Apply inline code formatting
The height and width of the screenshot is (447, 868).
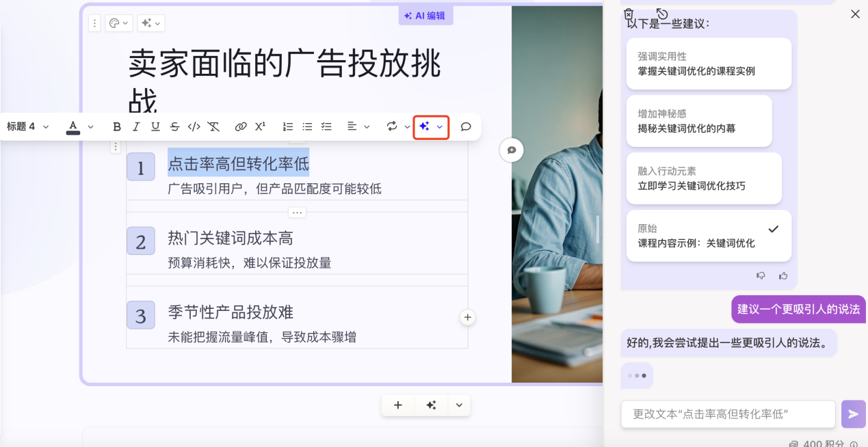click(x=194, y=126)
